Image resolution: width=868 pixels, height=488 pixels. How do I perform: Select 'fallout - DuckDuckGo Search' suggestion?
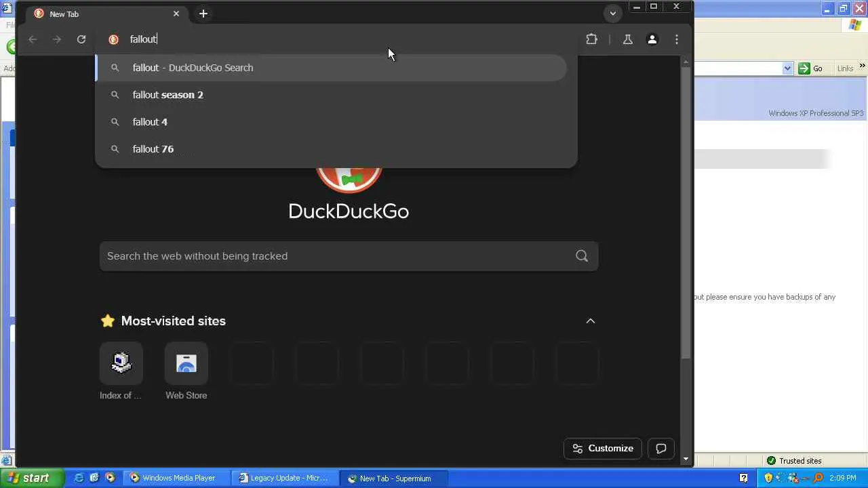point(331,68)
